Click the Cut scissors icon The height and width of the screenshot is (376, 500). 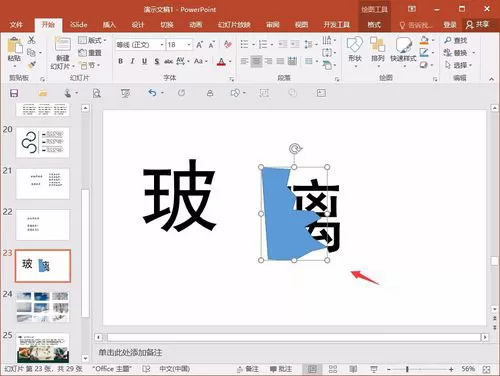tap(31, 40)
